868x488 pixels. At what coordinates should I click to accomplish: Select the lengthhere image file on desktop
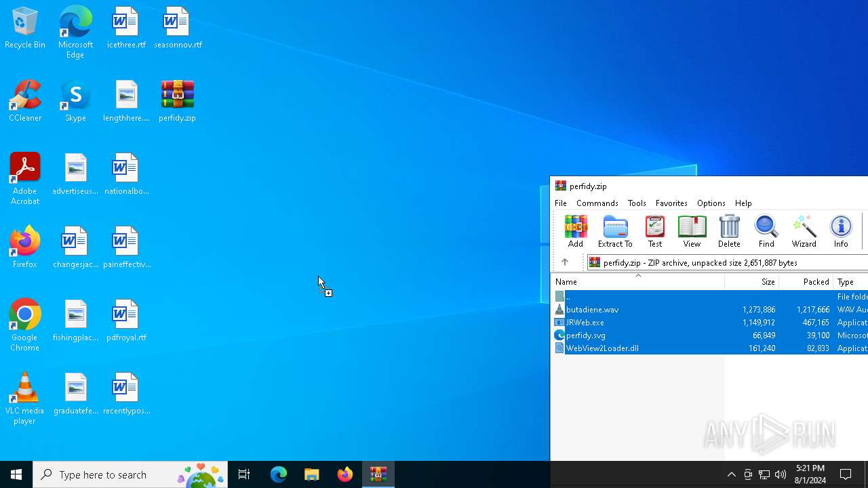click(126, 102)
